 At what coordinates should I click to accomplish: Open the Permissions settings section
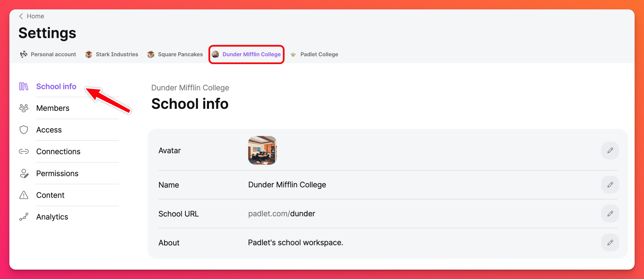coord(57,173)
